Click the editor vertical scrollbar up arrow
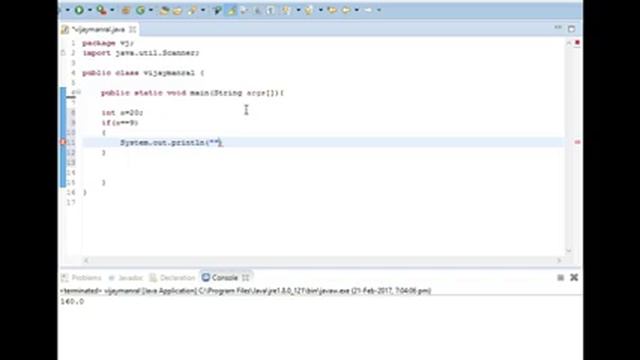Viewport: 640px width, 360px height. [569, 43]
